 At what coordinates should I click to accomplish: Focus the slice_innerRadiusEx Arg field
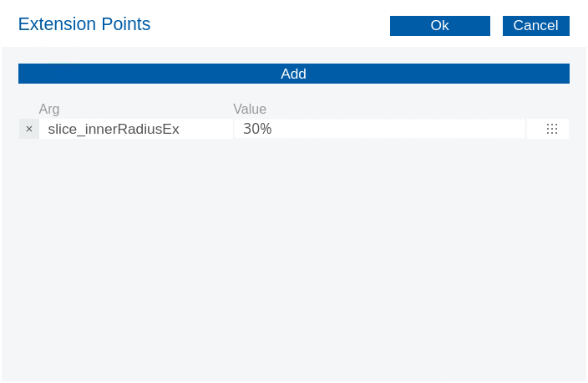135,129
